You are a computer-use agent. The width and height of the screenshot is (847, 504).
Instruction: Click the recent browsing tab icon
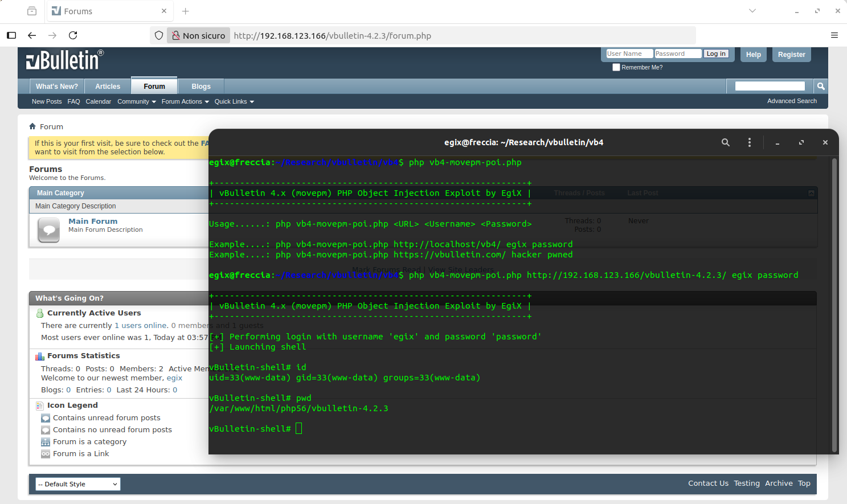[x=32, y=11]
